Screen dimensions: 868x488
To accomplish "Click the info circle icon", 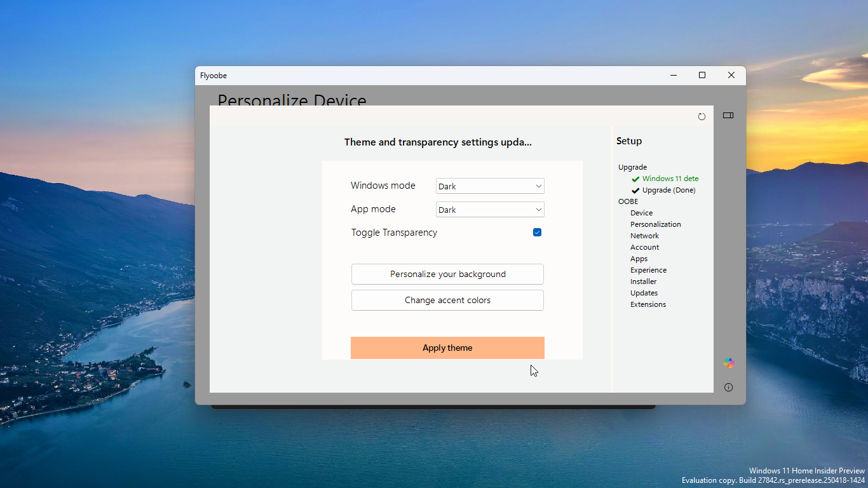I will (x=728, y=388).
